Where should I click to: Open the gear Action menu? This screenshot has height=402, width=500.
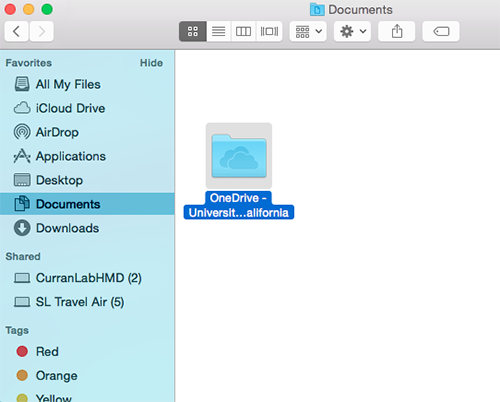tap(352, 31)
